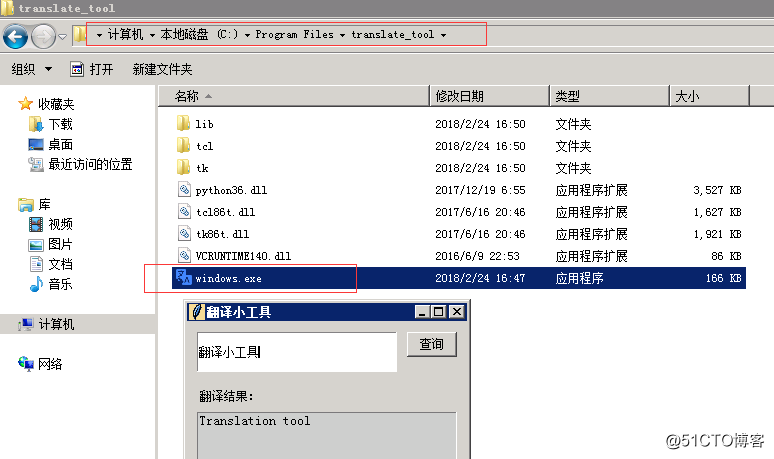Sort by 类型 column header

tap(610, 96)
